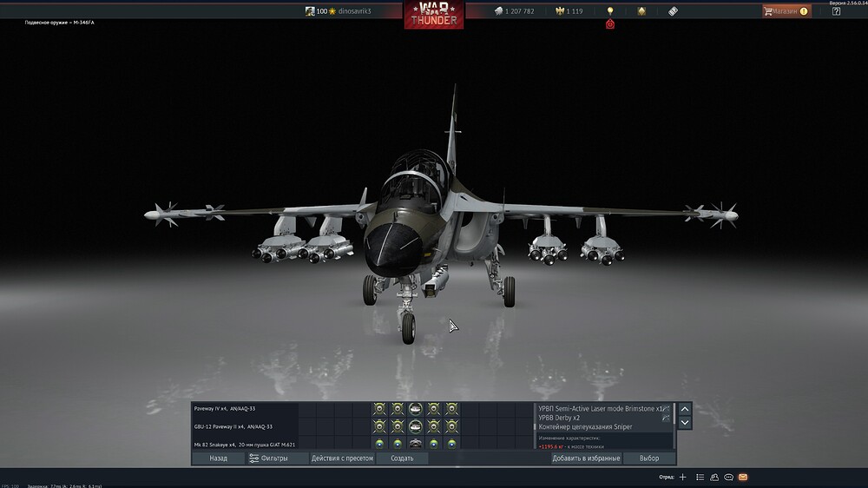Screen dimensions: 868x488
Task: Click player level 100 indicator
Action: pyautogui.click(x=322, y=11)
